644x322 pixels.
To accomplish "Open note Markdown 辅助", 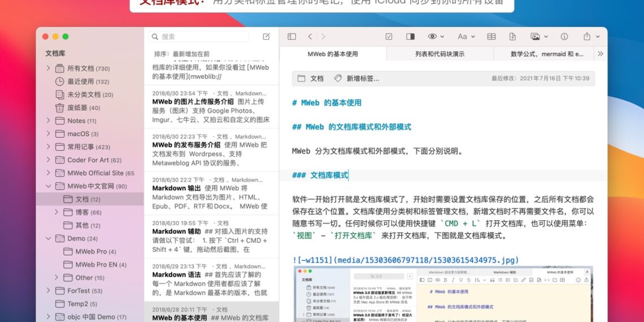I will [x=211, y=236].
